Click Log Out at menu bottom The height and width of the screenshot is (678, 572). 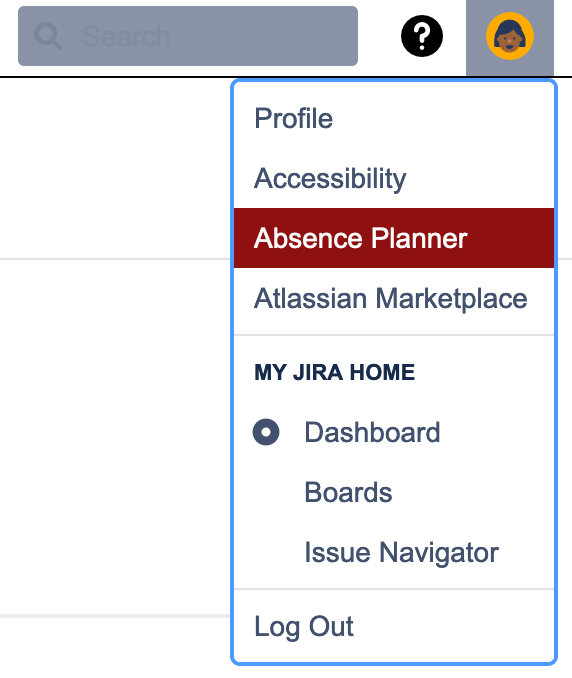click(394, 626)
